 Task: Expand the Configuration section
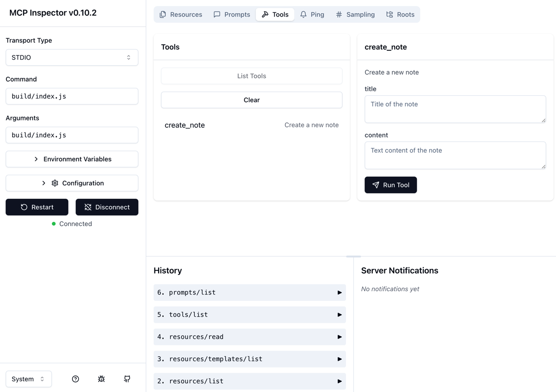tap(72, 183)
